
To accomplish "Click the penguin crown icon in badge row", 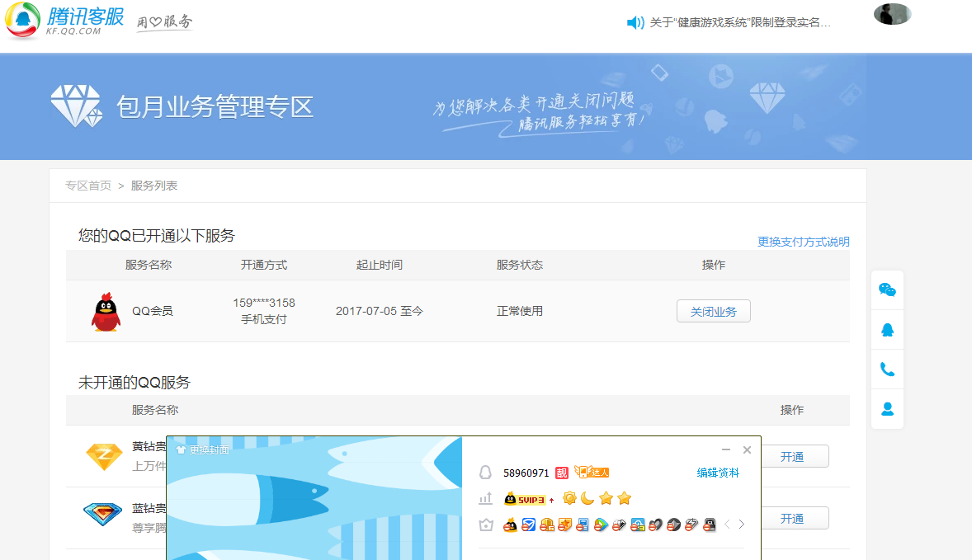I will [x=510, y=525].
